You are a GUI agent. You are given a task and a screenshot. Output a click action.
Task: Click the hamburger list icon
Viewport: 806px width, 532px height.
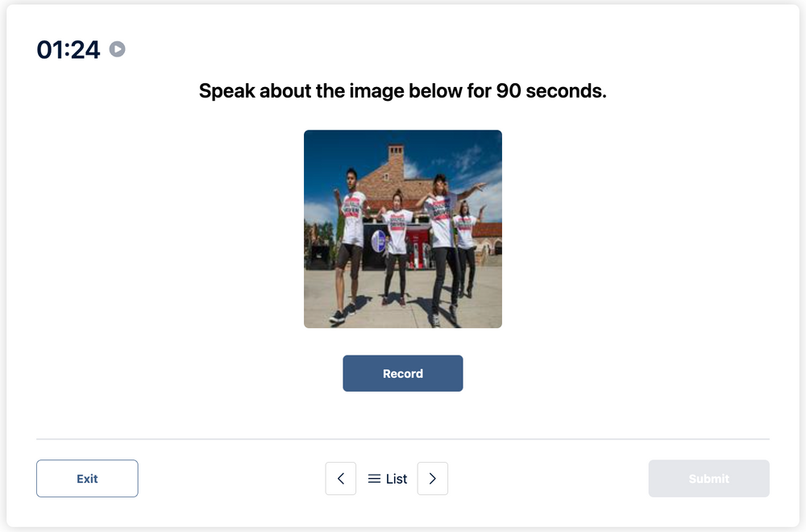[374, 479]
